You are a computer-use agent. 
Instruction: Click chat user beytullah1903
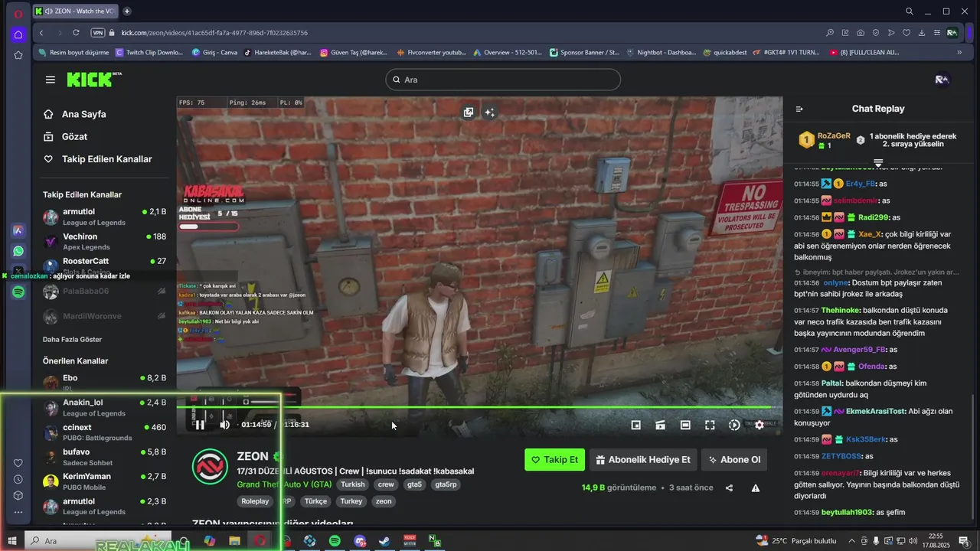click(847, 512)
